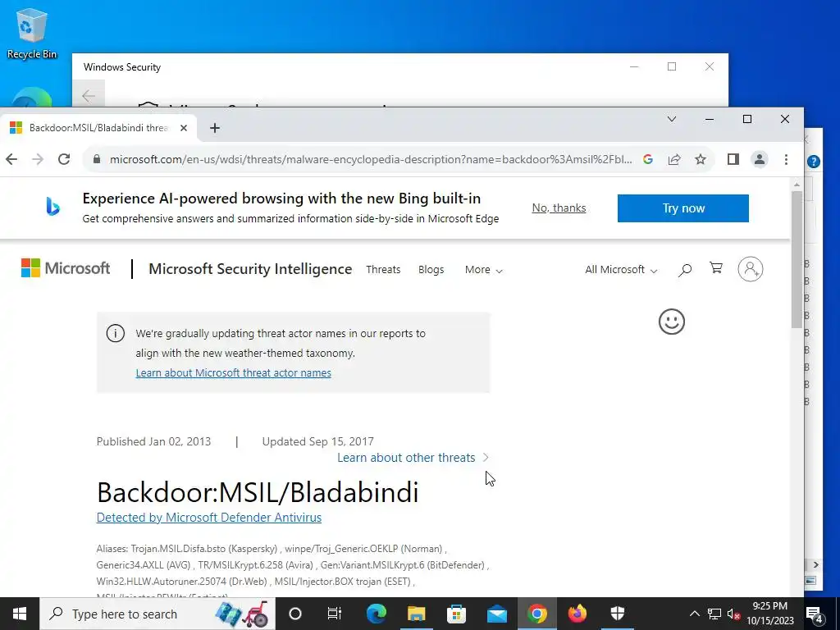Go back to the previous page in Chrome
This screenshot has width=840, height=630.
11,159
